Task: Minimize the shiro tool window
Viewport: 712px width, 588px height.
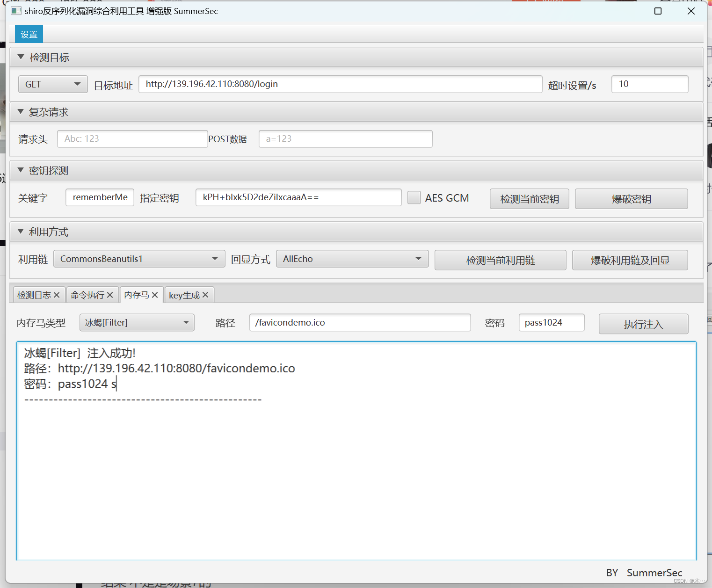Action: coord(626,11)
